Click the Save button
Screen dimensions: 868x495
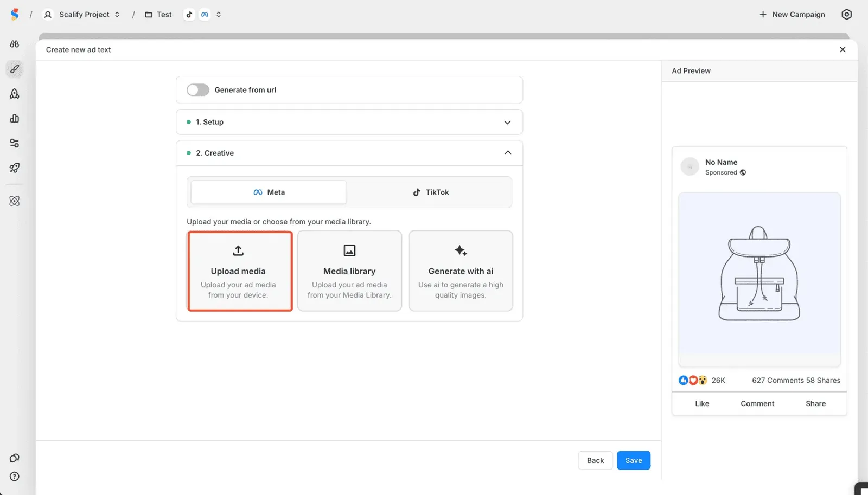click(x=633, y=460)
